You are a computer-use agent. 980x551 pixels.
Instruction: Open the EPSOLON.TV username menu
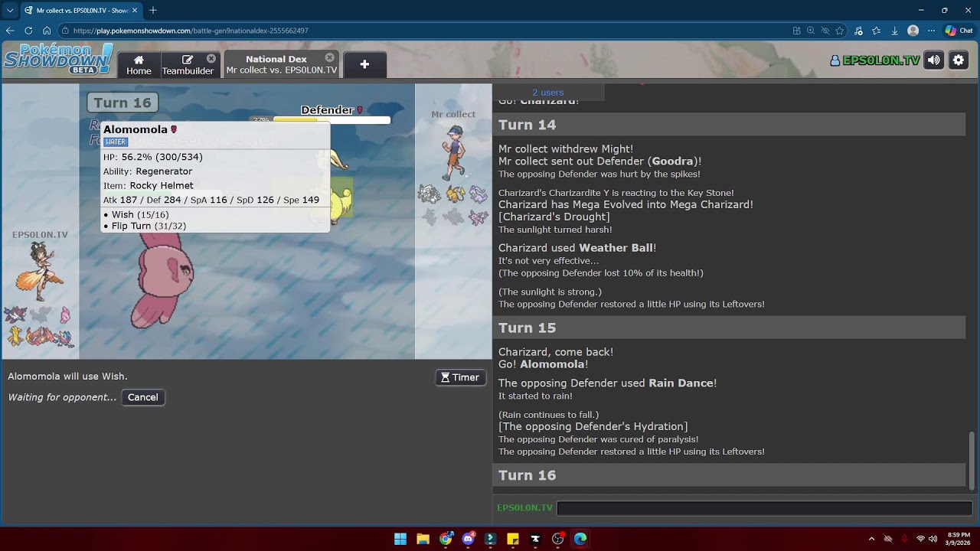click(874, 60)
